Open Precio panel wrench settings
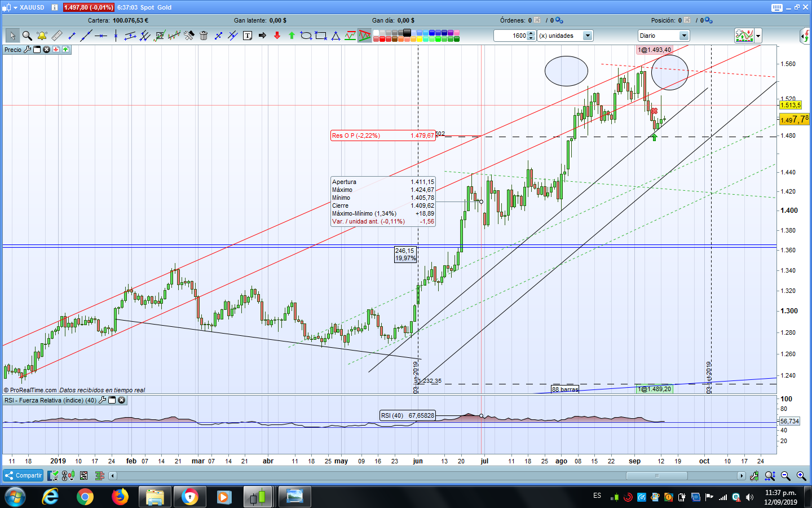 point(27,50)
